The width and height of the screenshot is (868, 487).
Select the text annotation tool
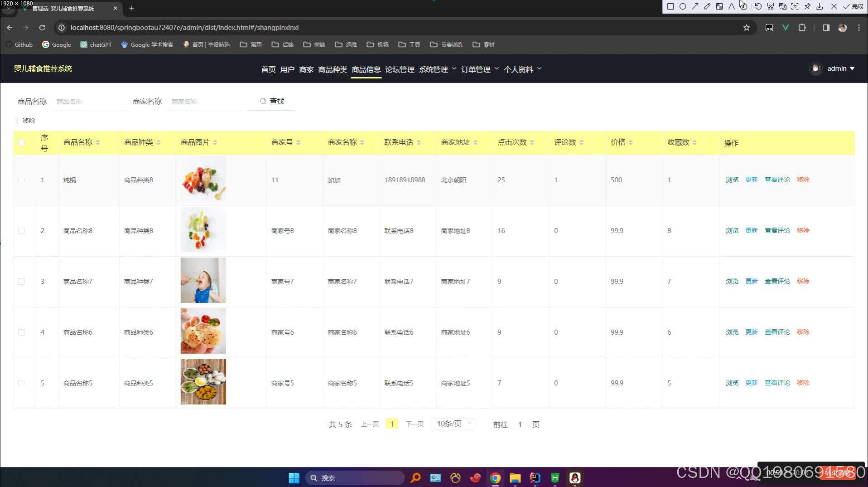tap(731, 6)
